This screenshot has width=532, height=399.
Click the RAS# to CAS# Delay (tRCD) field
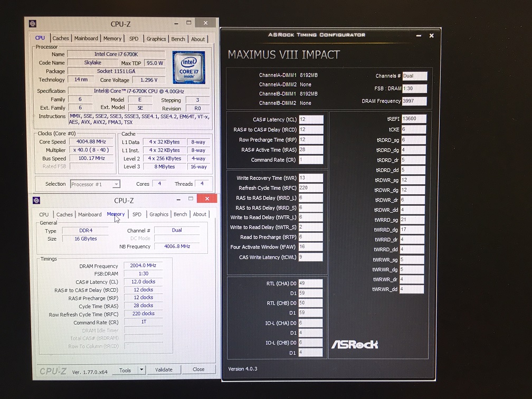coord(311,130)
